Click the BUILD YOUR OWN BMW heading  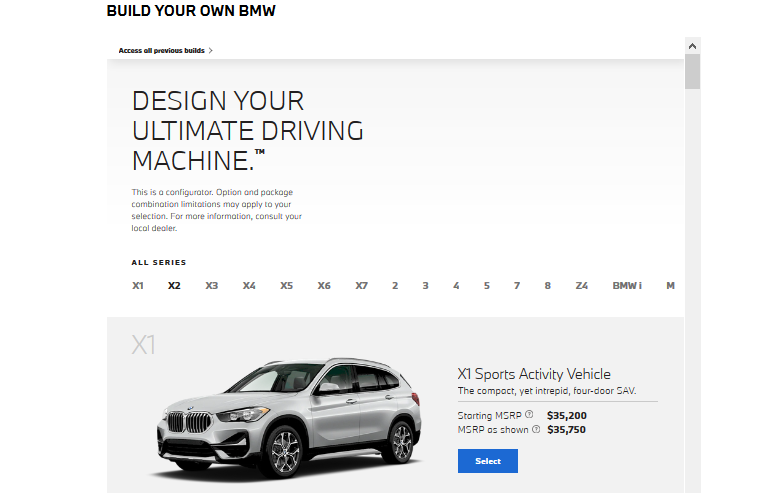191,10
